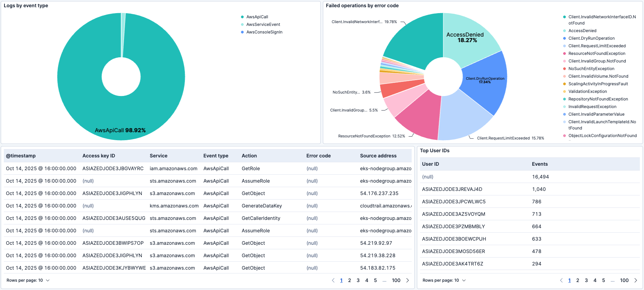Sort by the @timestamp column header
This screenshot has width=644, height=290.
coord(21,156)
